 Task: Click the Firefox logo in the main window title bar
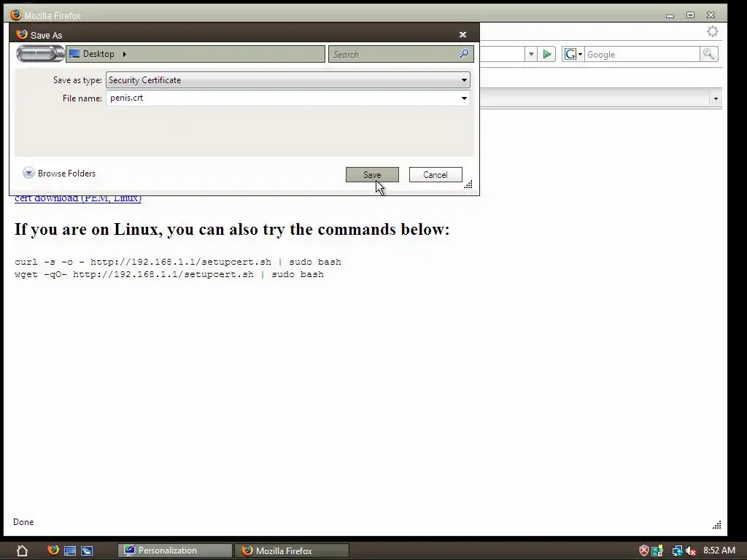tap(16, 15)
